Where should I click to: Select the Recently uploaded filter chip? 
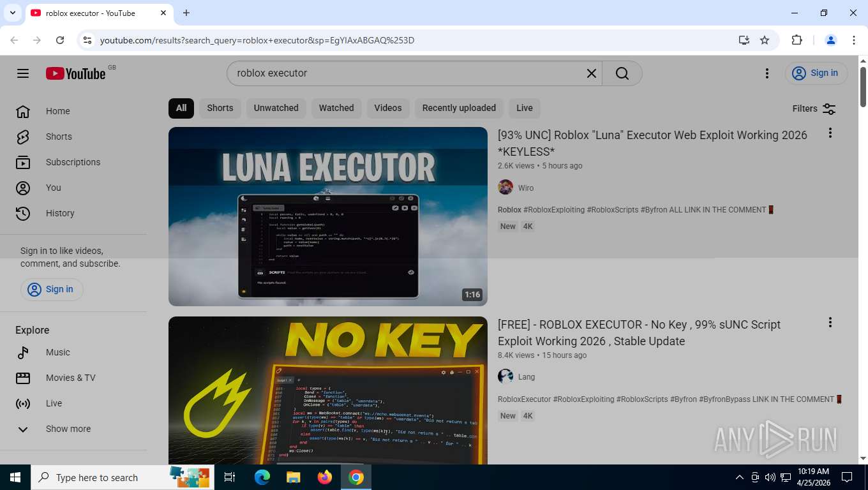click(x=459, y=108)
